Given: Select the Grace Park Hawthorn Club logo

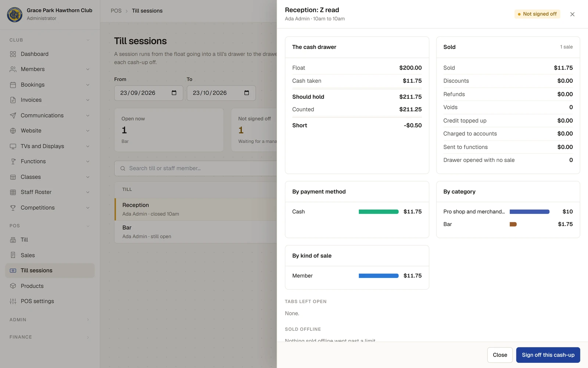Looking at the screenshot, I should (x=15, y=14).
